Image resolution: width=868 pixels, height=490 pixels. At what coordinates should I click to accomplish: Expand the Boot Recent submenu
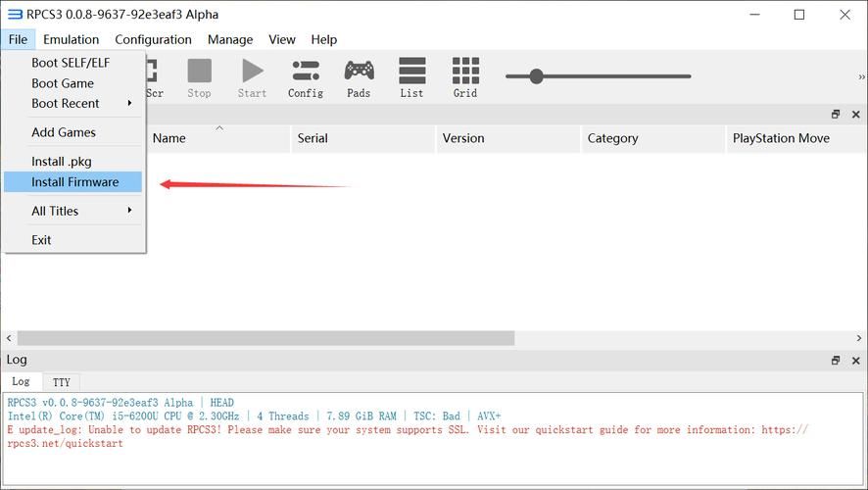[72, 104]
